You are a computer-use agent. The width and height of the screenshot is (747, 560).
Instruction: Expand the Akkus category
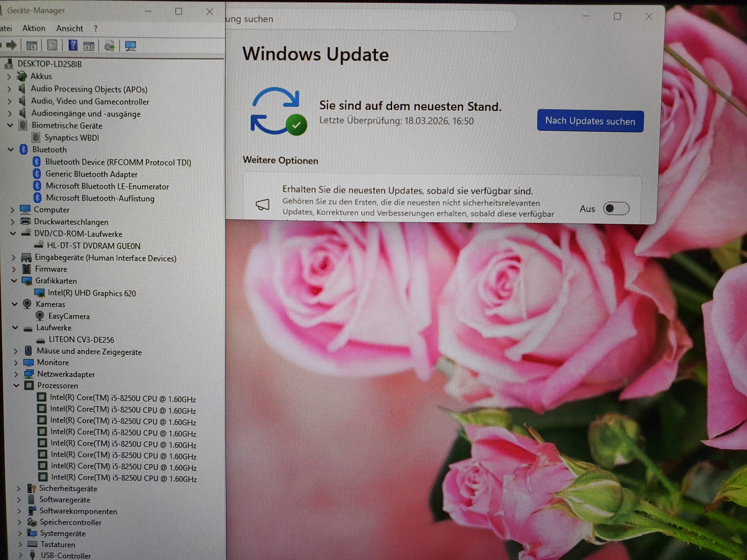click(9, 77)
